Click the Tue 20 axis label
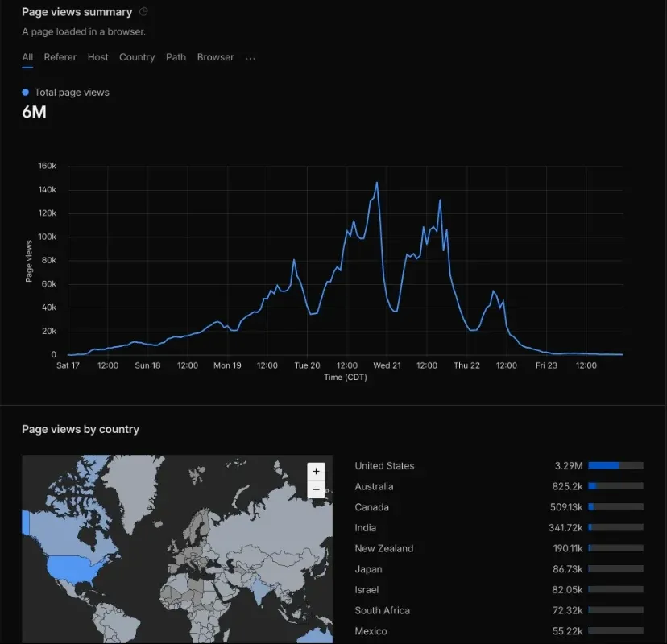Viewport: 667px width, 644px height. [x=307, y=365]
